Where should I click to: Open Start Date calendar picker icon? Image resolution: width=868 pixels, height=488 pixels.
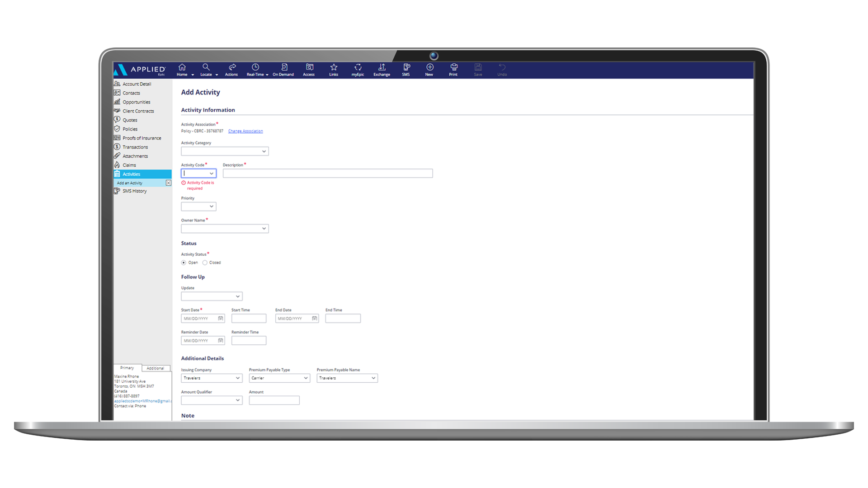pos(221,319)
